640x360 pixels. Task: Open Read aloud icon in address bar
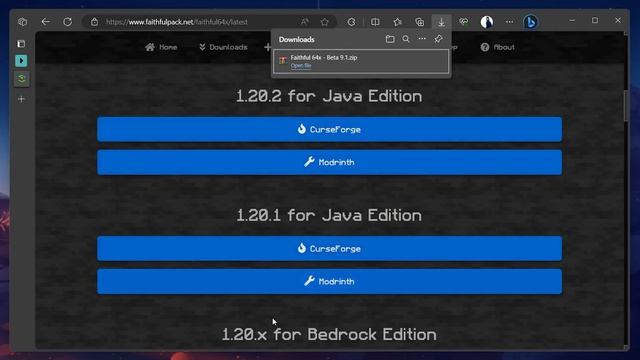tap(304, 22)
